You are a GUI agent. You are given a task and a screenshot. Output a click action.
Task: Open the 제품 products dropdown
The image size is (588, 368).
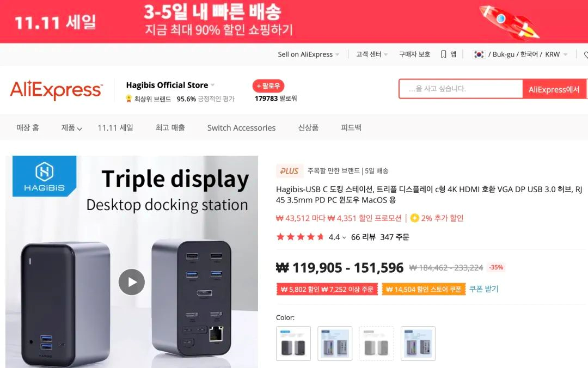click(72, 128)
